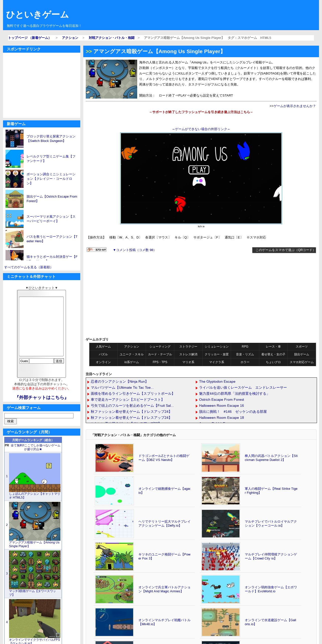Open rank 3 タワースワップ thumbnail
322x644 pixels.
pos(35,570)
